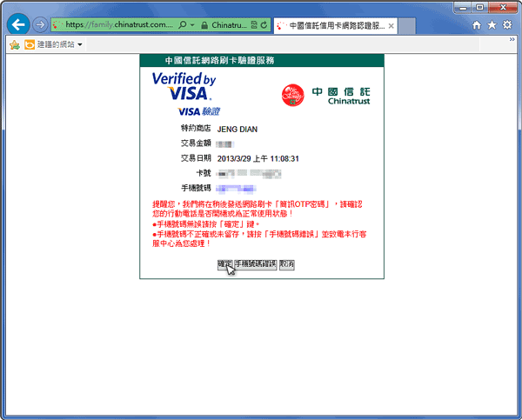This screenshot has width=522, height=420.
Task: Click the 手機號碼 label
Action: click(196, 188)
